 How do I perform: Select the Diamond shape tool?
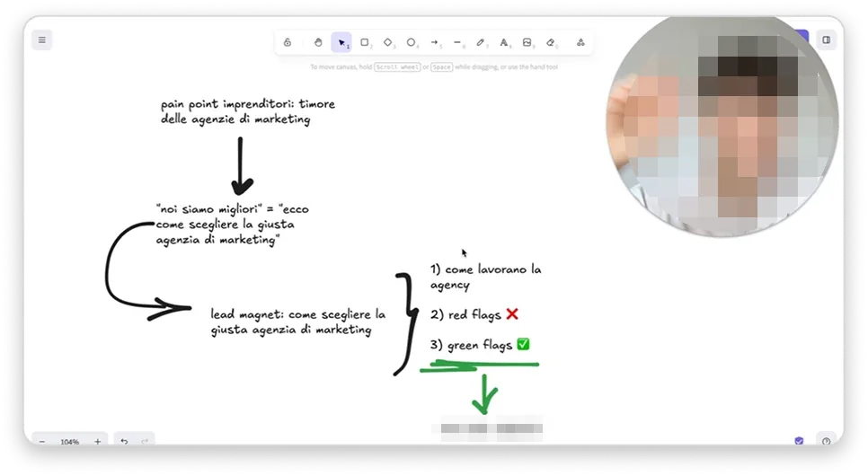pos(388,42)
